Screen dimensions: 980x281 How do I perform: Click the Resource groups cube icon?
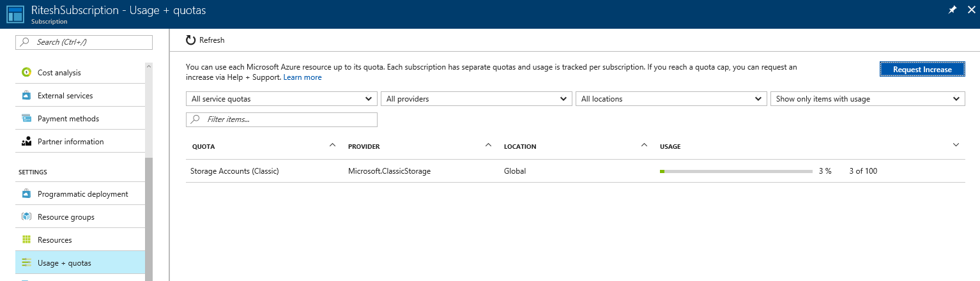click(26, 217)
